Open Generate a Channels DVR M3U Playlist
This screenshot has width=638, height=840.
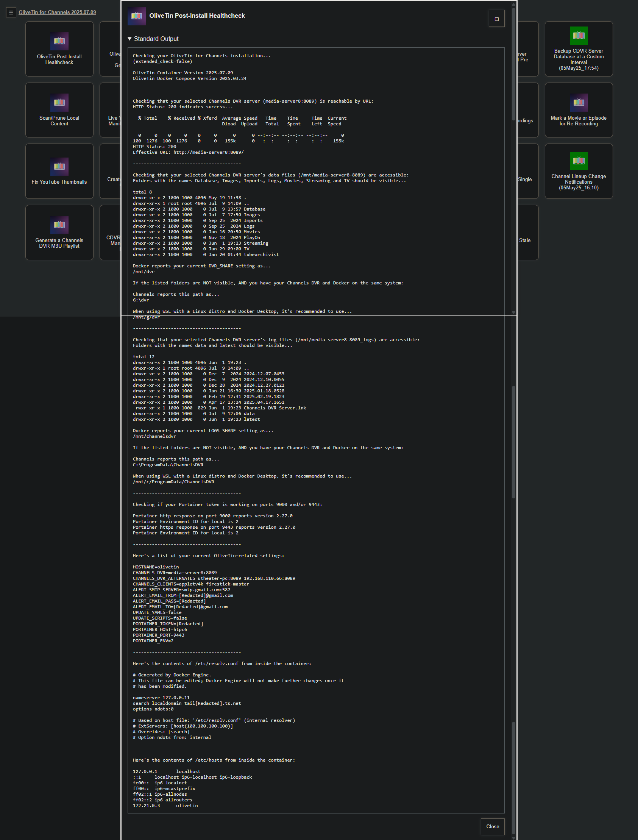(59, 233)
